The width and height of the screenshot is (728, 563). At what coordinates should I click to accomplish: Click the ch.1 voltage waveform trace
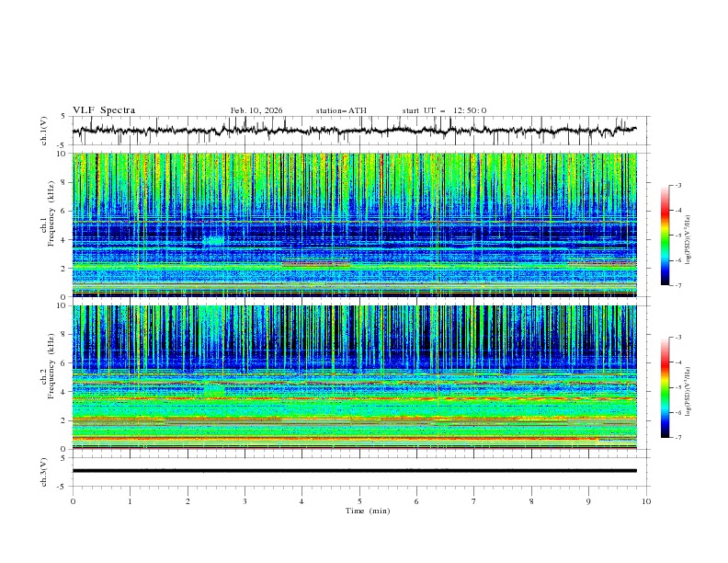point(354,131)
